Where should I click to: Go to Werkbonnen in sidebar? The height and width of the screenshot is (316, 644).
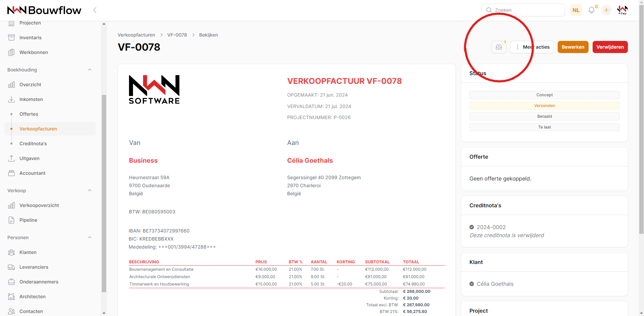coord(34,52)
